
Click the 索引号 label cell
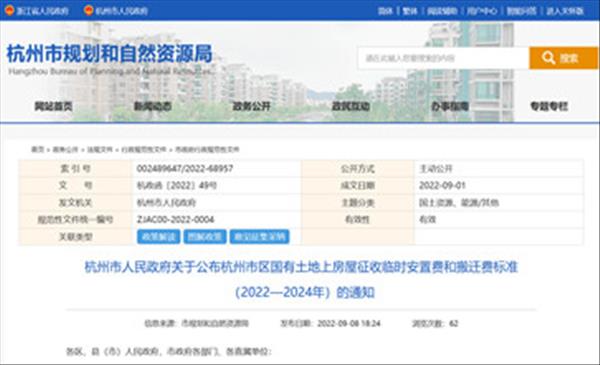[x=75, y=168]
